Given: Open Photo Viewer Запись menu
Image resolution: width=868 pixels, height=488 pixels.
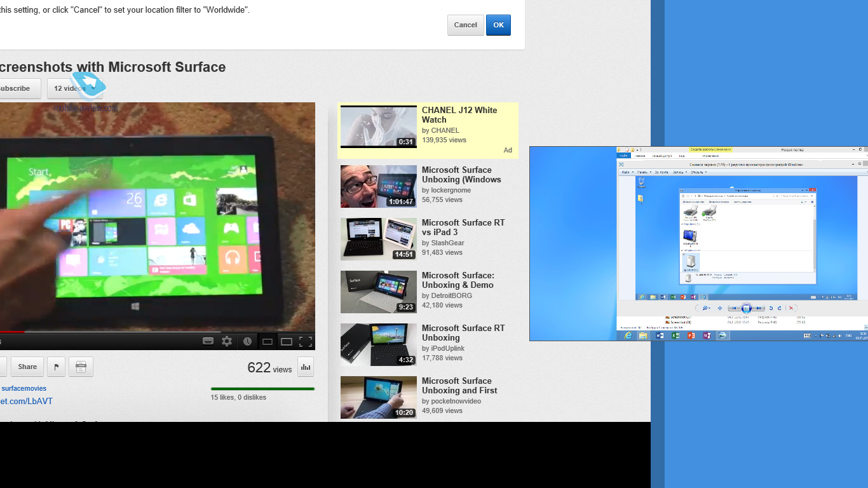Looking at the screenshot, I should pyautogui.click(x=680, y=172).
